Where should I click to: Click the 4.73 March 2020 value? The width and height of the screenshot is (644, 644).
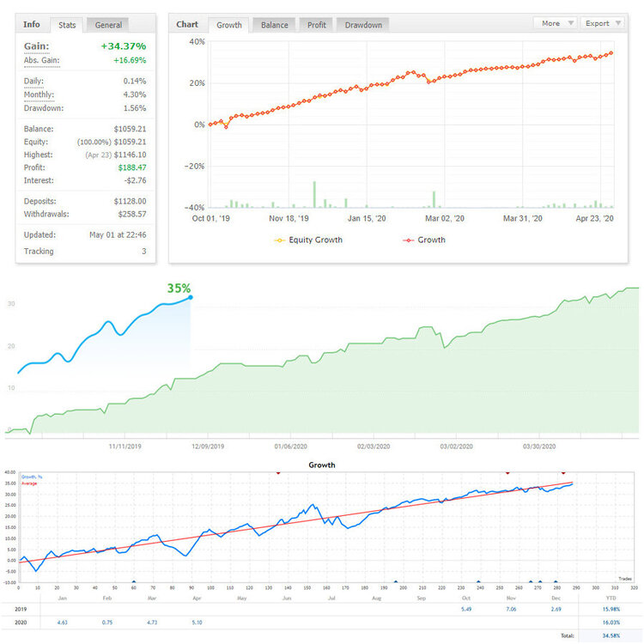(x=152, y=623)
